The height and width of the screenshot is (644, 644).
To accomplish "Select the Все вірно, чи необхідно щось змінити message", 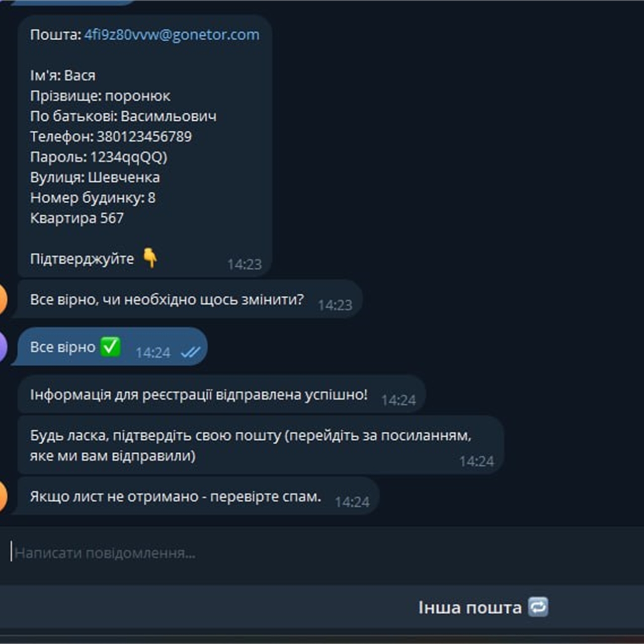I will point(190,299).
